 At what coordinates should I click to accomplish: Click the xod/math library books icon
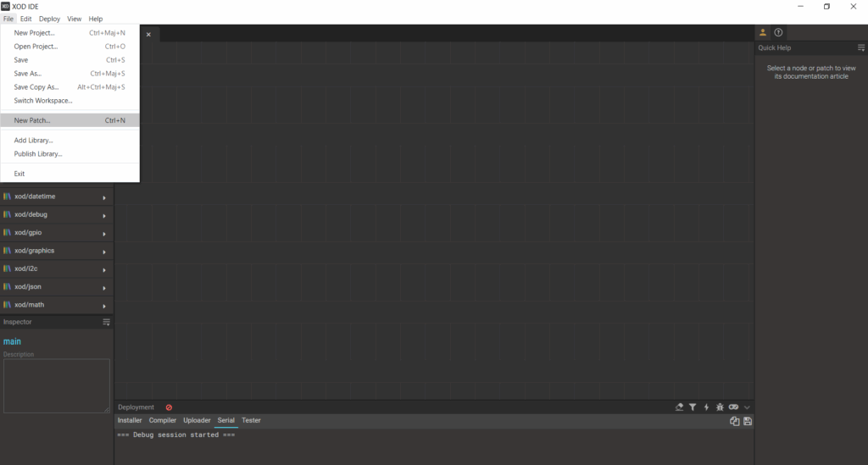tap(7, 305)
